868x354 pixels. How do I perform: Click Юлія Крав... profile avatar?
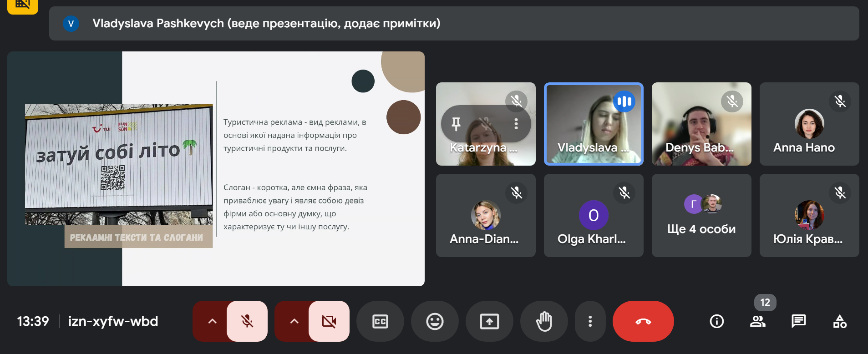click(809, 215)
